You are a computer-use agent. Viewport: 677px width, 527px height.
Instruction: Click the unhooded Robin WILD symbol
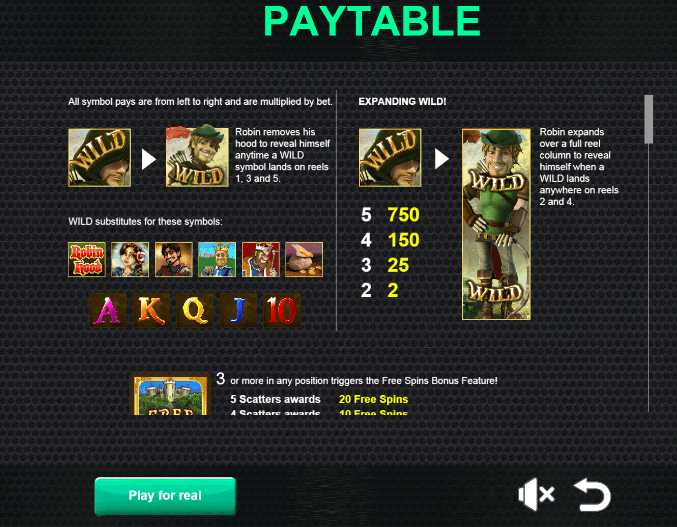point(197,158)
